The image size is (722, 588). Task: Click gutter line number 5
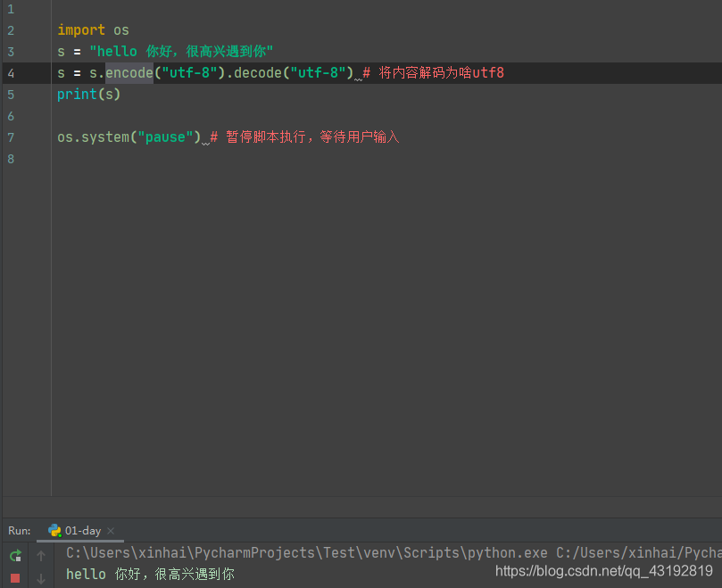pyautogui.click(x=11, y=95)
